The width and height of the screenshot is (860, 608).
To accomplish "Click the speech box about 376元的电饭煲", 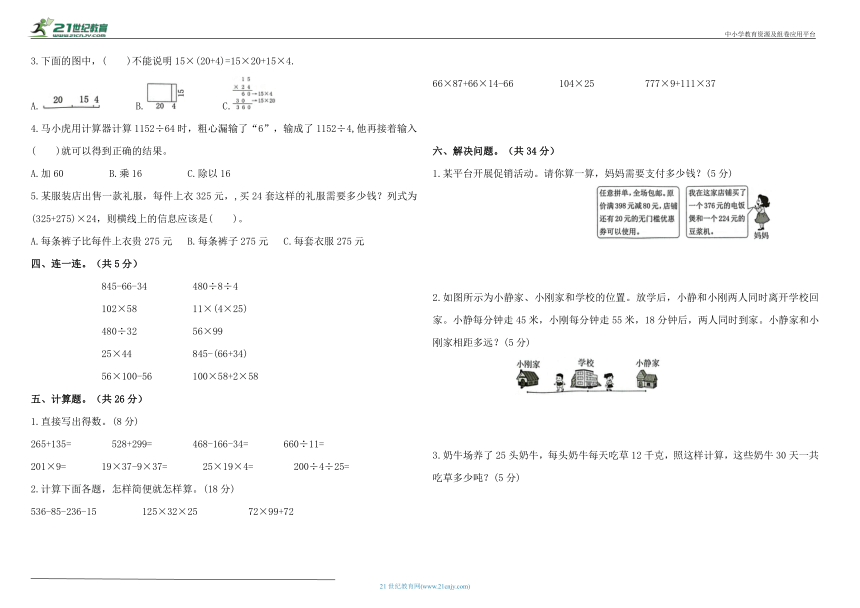I will tap(717, 212).
